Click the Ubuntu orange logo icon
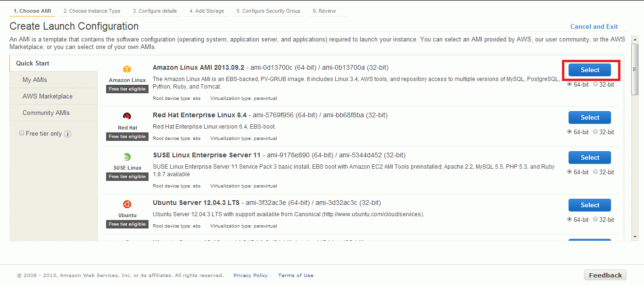The image size is (644, 285). pos(127,204)
